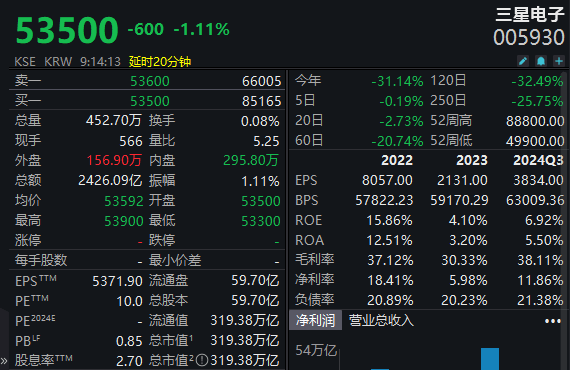Select the 卖一 ask price row
This screenshot has height=370, width=570.
tap(148, 81)
